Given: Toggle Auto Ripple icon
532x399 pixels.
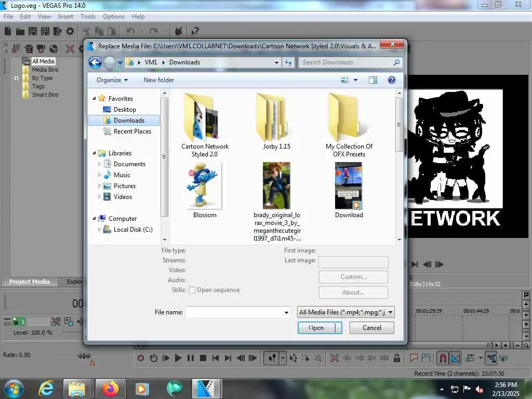Looking at the screenshot, I should tap(470, 358).
